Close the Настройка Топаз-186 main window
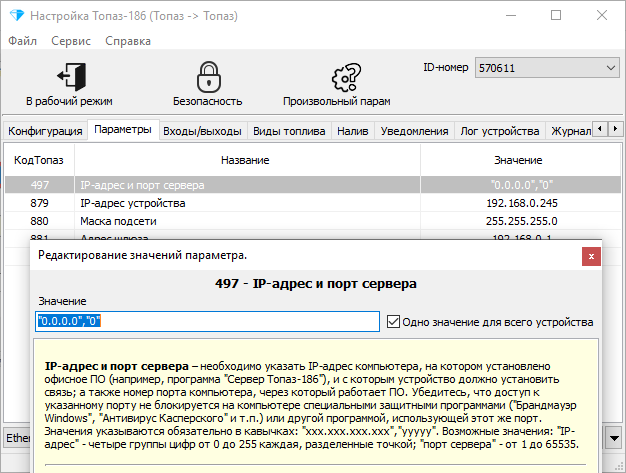The image size is (626, 473). click(x=602, y=16)
